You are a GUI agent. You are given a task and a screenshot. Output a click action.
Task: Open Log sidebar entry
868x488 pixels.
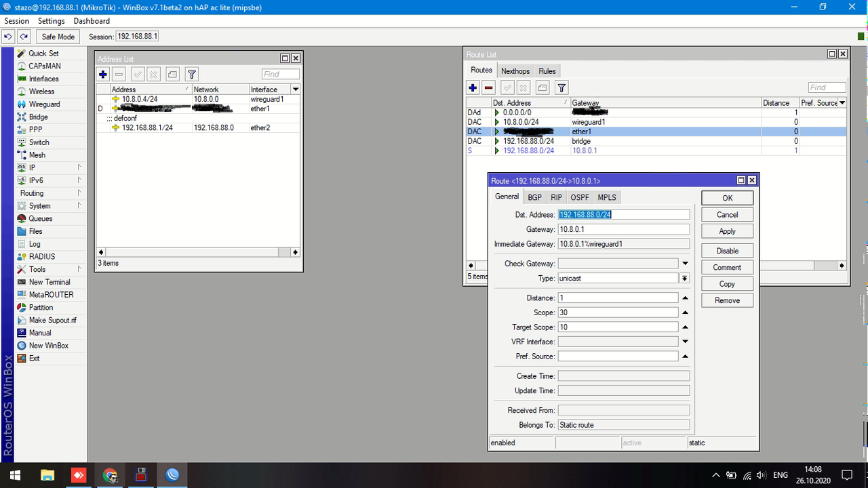click(x=35, y=244)
